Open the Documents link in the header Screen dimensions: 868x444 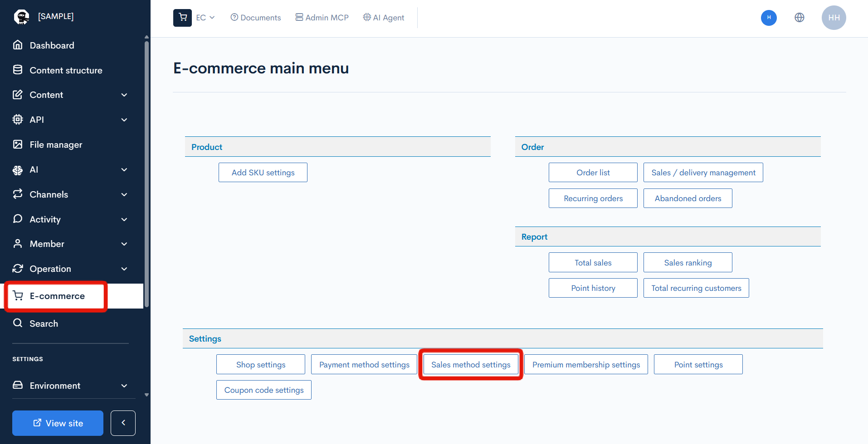click(x=256, y=18)
